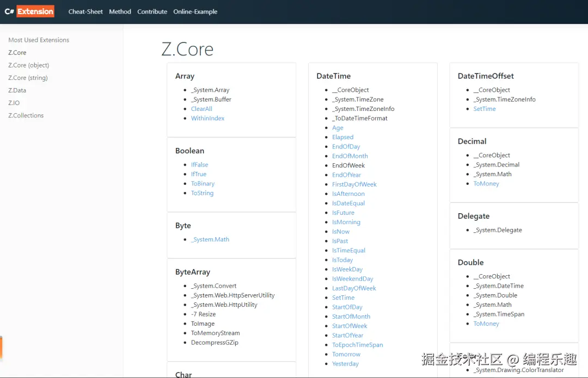The width and height of the screenshot is (588, 378).
Task: Select Z.Core in the sidebar
Action: [x=17, y=52]
